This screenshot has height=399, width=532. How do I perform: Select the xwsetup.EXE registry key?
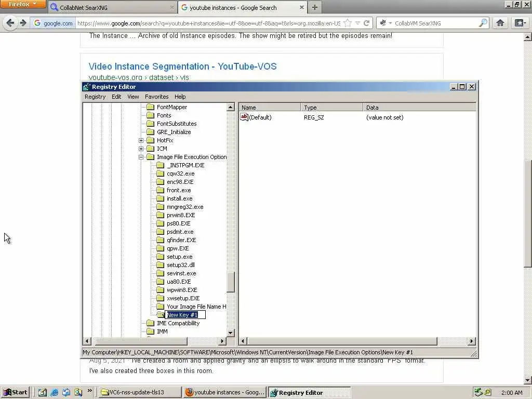[183, 298]
